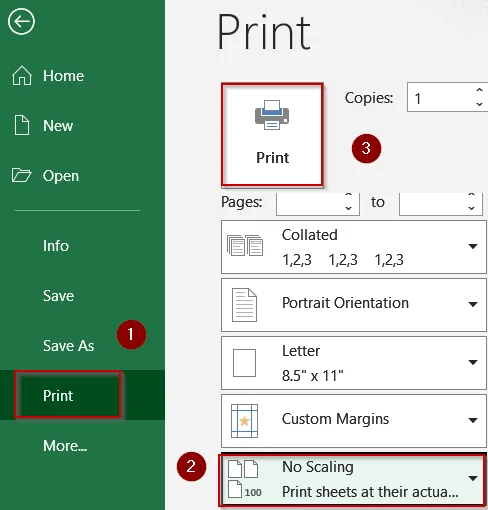
Task: Select Save in the sidebar
Action: pos(58,296)
